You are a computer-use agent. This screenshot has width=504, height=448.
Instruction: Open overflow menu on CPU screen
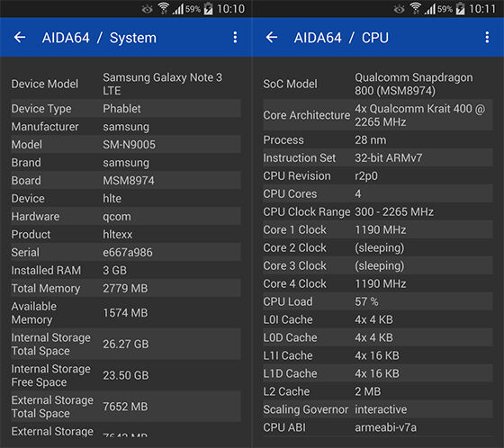[x=487, y=37]
